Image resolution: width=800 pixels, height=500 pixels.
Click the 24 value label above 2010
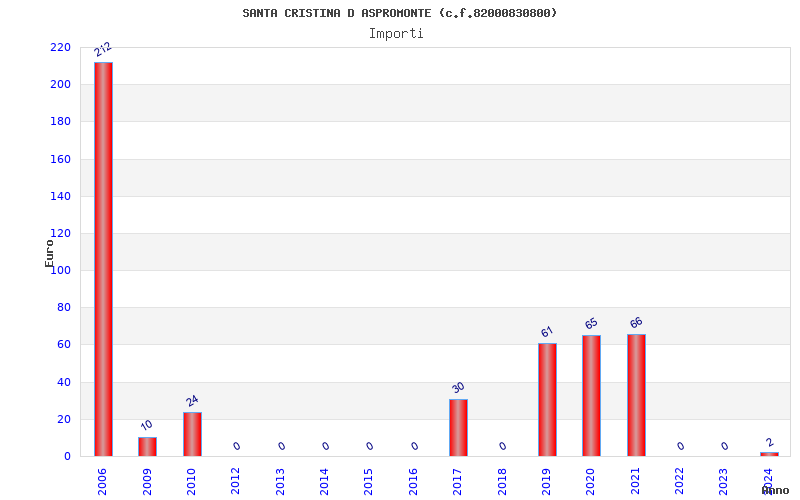coord(192,401)
